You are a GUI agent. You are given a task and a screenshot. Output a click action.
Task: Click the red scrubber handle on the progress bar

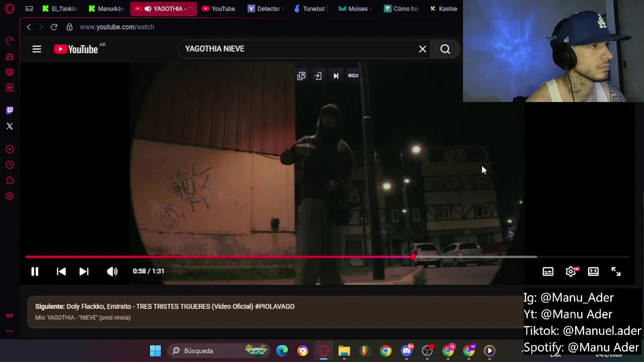413,257
